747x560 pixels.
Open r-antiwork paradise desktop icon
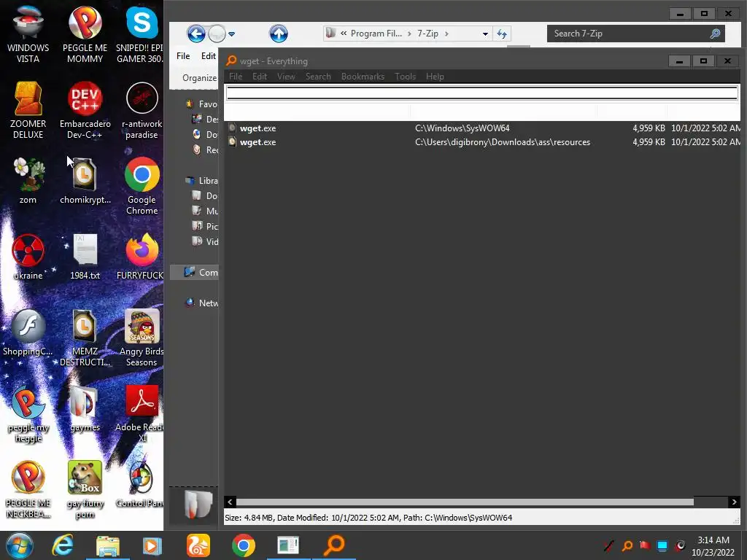(142, 111)
